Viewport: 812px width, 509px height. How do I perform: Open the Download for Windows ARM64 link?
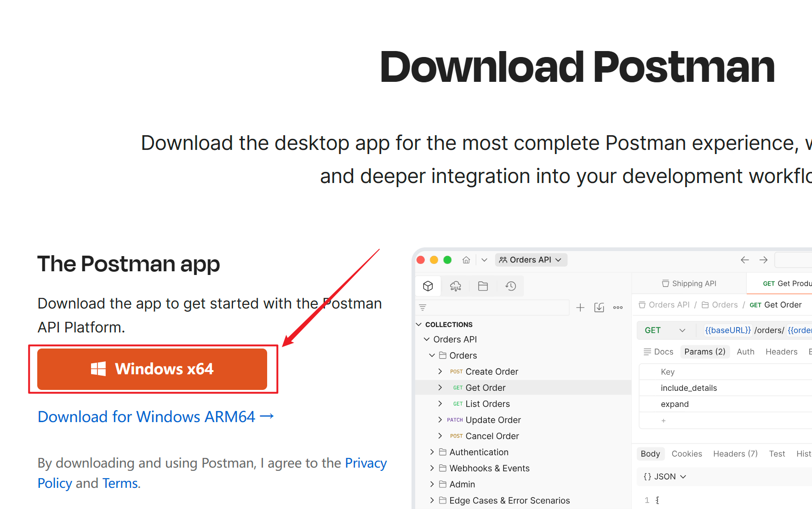point(156,417)
